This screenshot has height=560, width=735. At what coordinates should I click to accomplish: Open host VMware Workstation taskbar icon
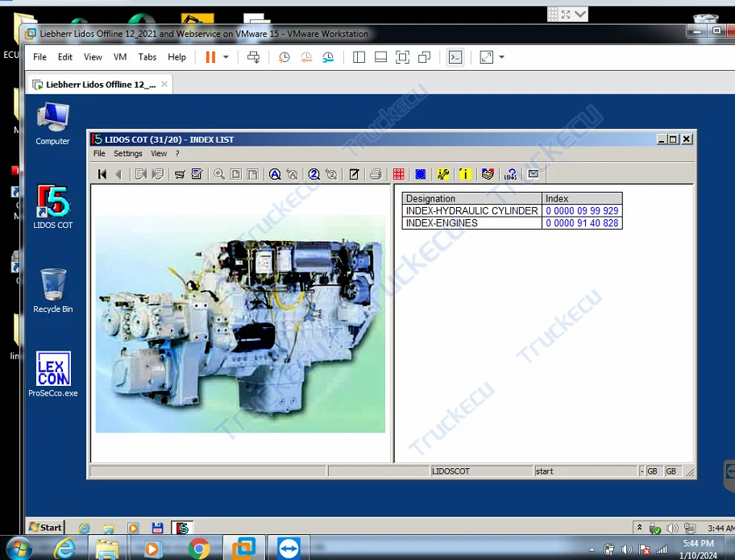coord(243,548)
